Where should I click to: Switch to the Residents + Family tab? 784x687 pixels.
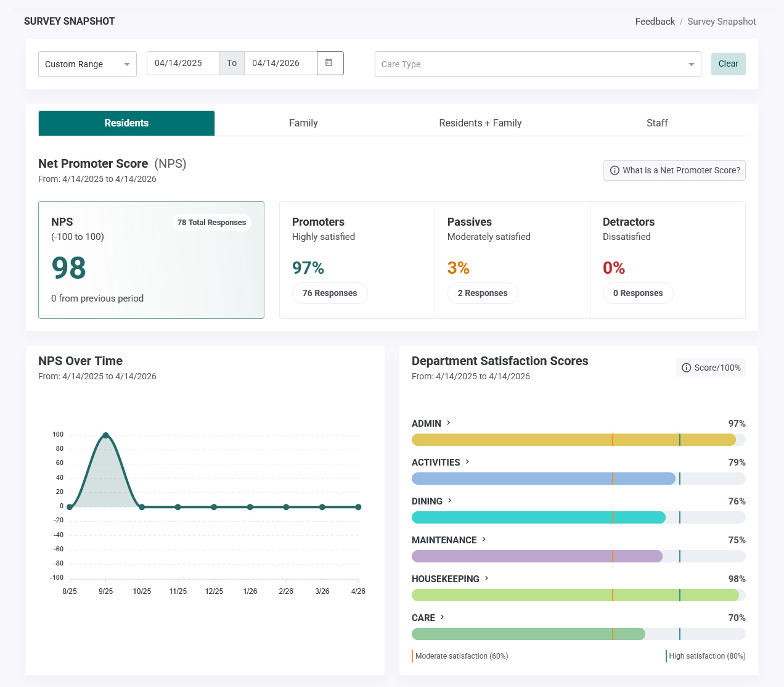480,123
